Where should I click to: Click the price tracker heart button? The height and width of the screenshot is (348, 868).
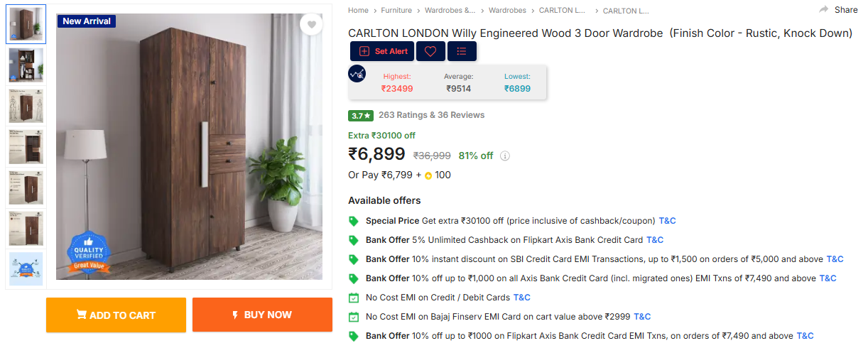pyautogui.click(x=430, y=51)
